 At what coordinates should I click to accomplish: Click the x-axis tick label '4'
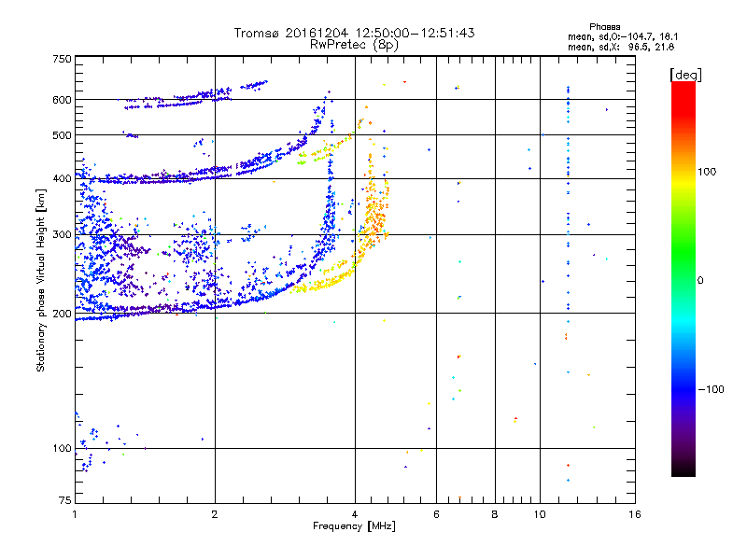(x=355, y=514)
